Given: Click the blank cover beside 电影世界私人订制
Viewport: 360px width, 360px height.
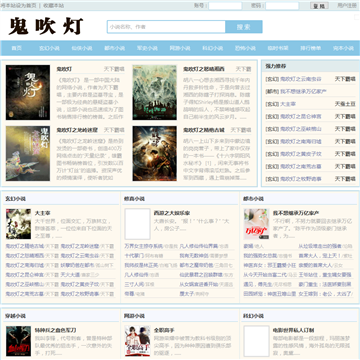Looking at the screenshot, I should pyautogui.click(x=256, y=341).
